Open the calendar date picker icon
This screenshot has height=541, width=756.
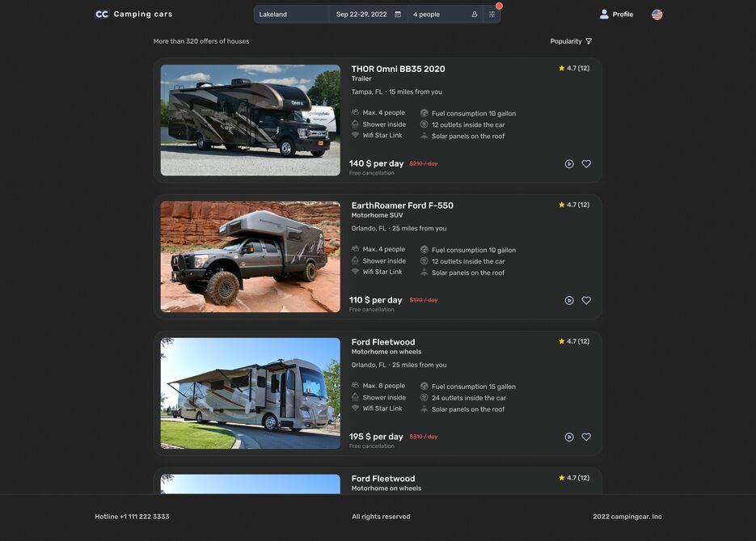point(398,15)
